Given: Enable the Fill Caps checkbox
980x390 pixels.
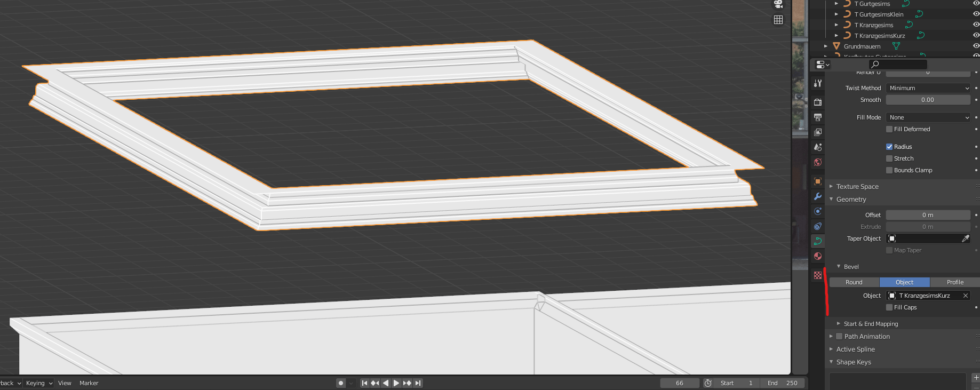Looking at the screenshot, I should tap(889, 307).
